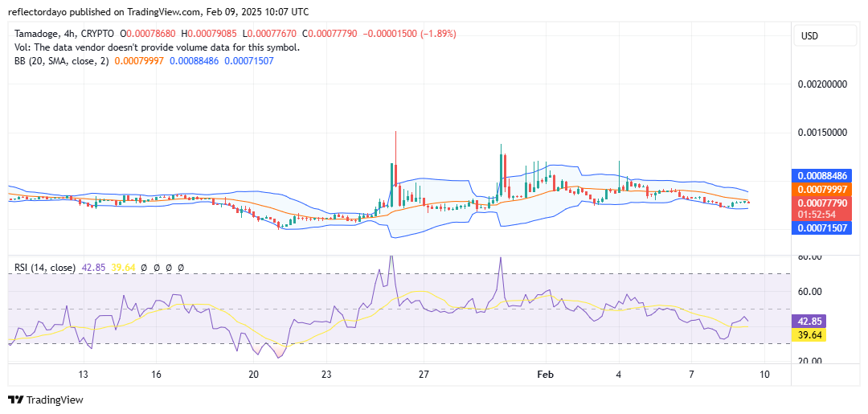This screenshot has width=868, height=414.
Task: Click the orange 0.00079997 basis price tag
Action: (x=822, y=189)
